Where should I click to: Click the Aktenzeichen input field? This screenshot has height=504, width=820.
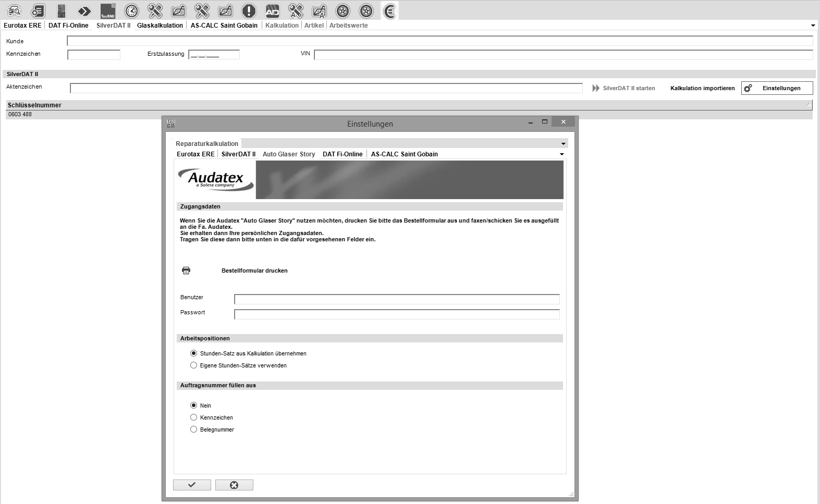[x=326, y=88]
